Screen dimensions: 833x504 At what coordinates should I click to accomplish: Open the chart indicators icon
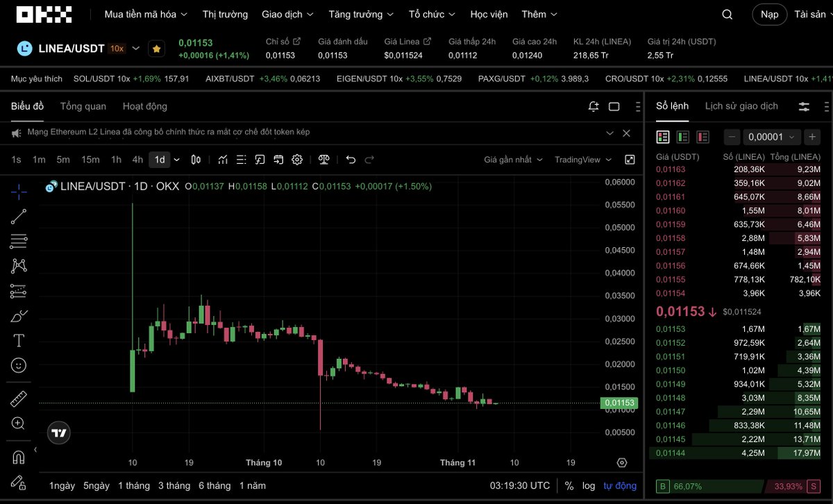(x=223, y=160)
